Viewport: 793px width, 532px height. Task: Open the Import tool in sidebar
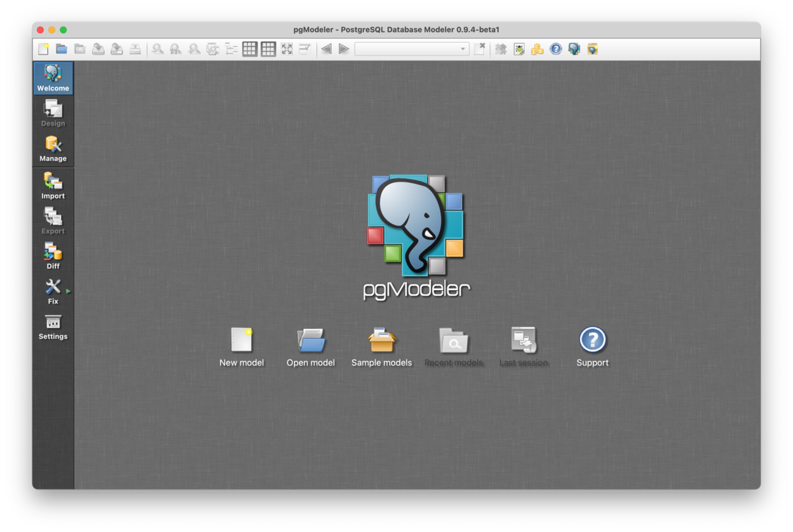53,186
